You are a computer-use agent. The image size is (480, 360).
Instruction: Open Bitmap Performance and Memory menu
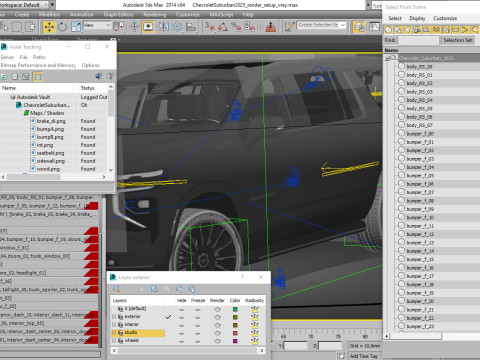(x=38, y=65)
